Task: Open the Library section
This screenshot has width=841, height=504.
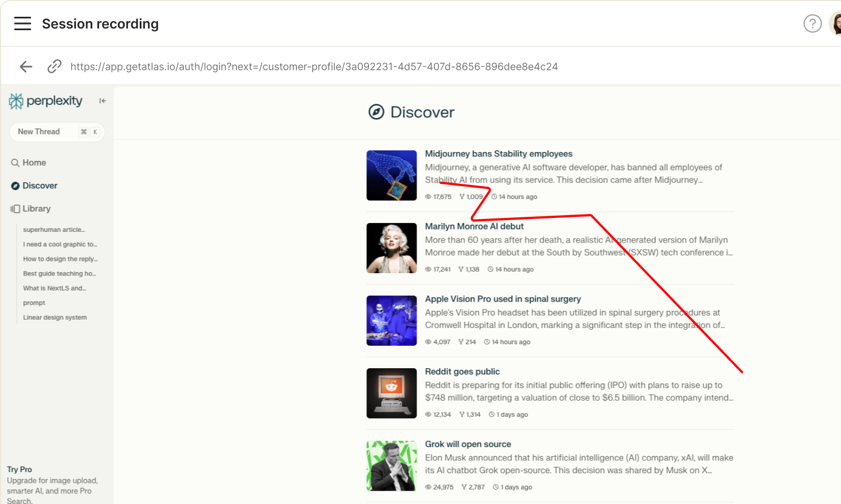Action: pyautogui.click(x=36, y=208)
